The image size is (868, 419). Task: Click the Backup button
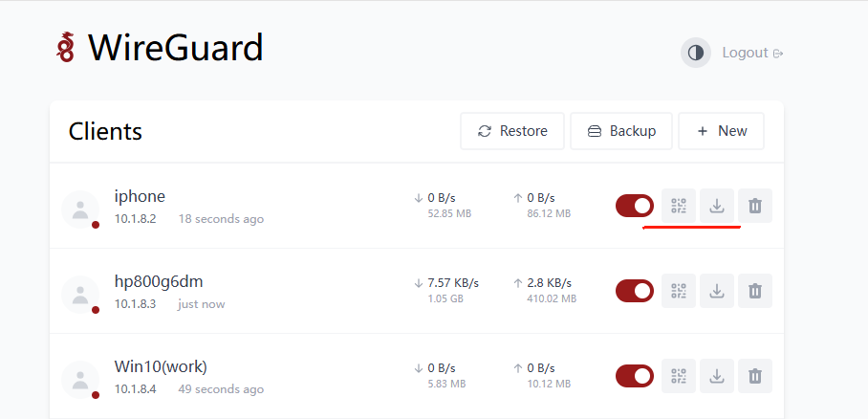621,131
